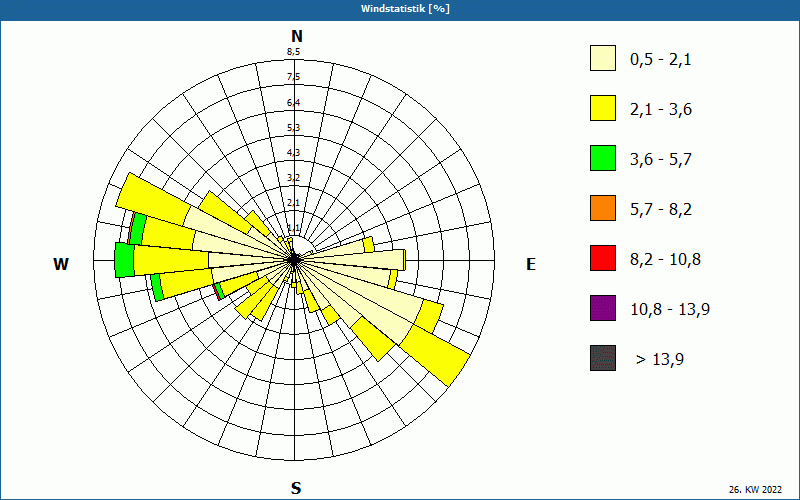
Task: Click the legend label '5,7 - 8,2'
Action: point(661,210)
